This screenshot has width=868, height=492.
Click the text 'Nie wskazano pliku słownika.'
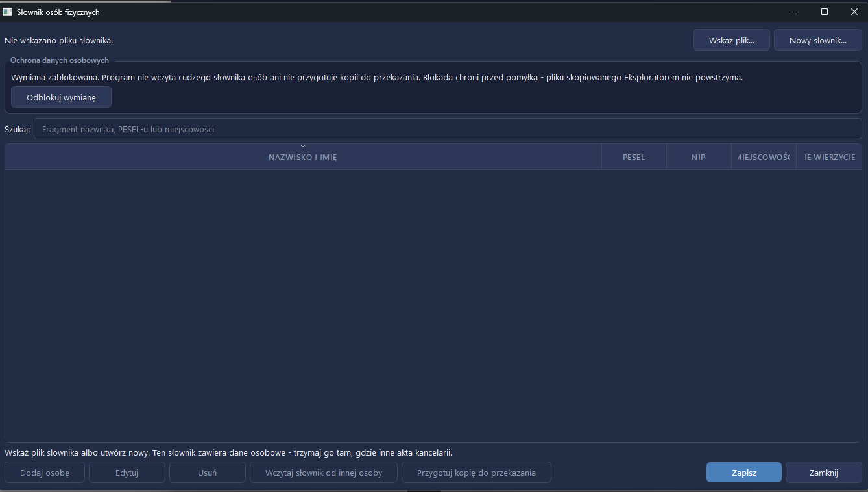(59, 40)
